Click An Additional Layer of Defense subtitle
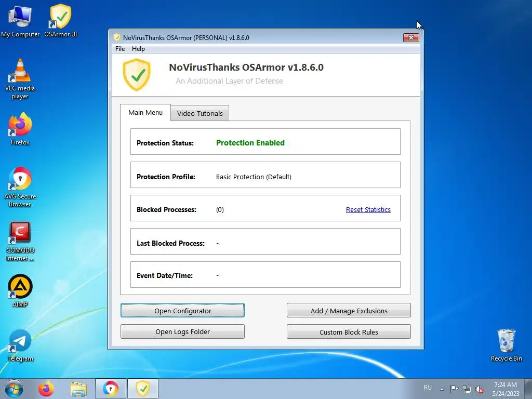532x399 pixels. point(229,81)
